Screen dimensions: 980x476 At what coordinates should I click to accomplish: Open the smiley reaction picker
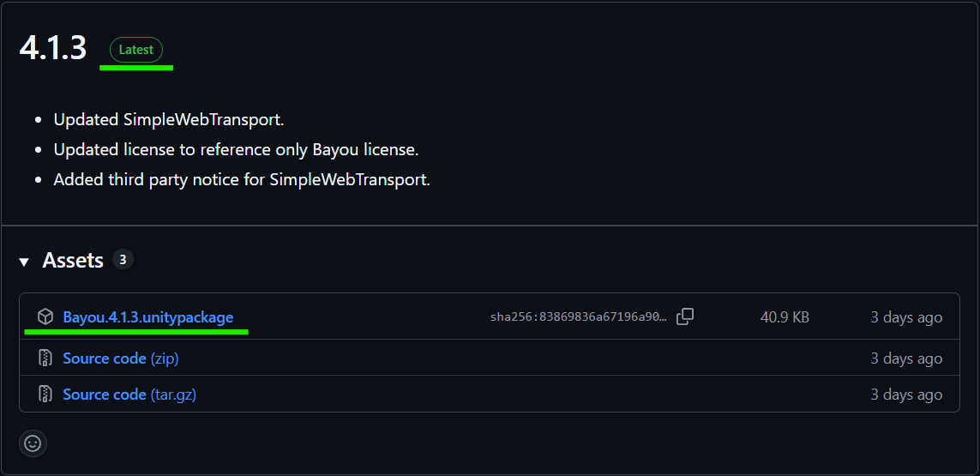coord(33,443)
